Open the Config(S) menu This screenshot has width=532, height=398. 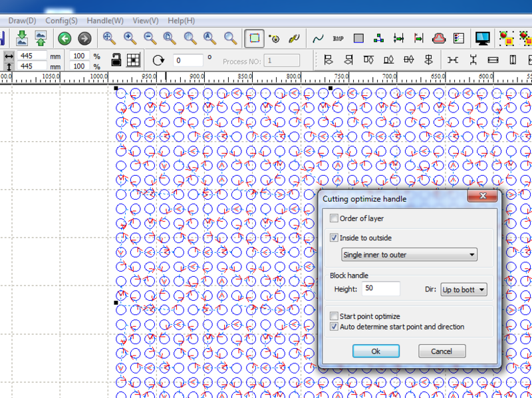pyautogui.click(x=61, y=21)
